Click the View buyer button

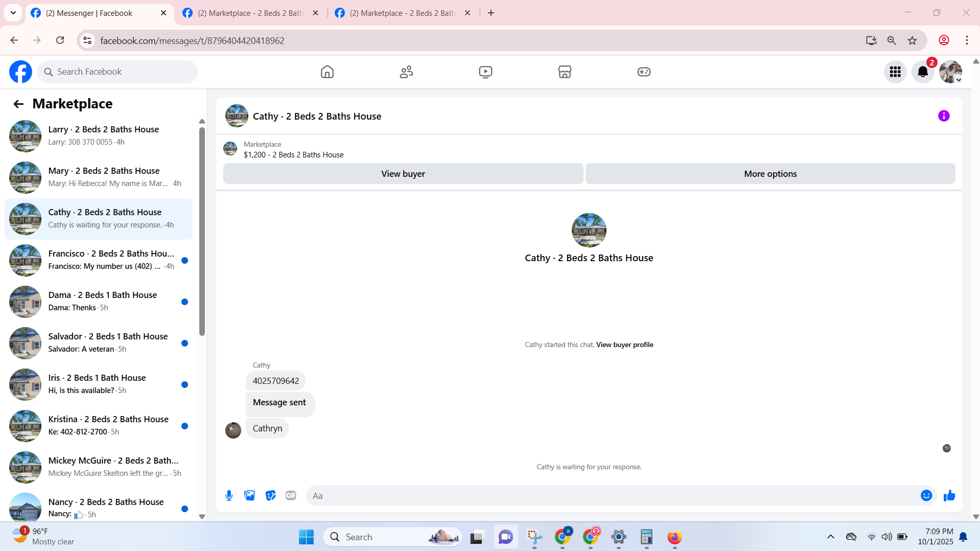pyautogui.click(x=403, y=174)
